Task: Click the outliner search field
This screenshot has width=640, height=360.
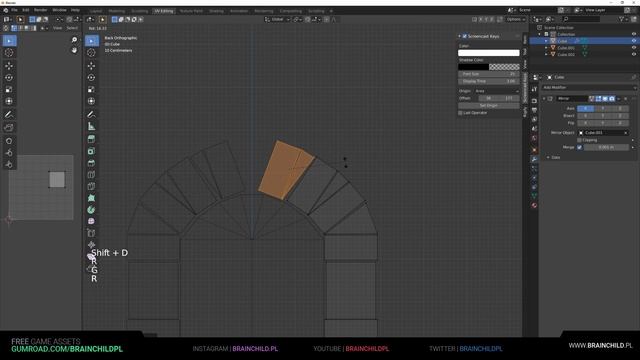Action: (x=581, y=19)
